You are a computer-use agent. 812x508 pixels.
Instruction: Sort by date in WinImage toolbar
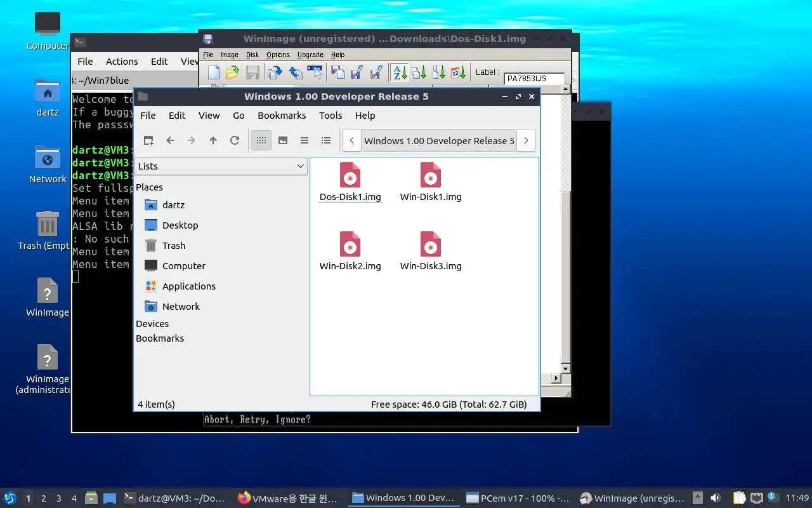(x=459, y=72)
